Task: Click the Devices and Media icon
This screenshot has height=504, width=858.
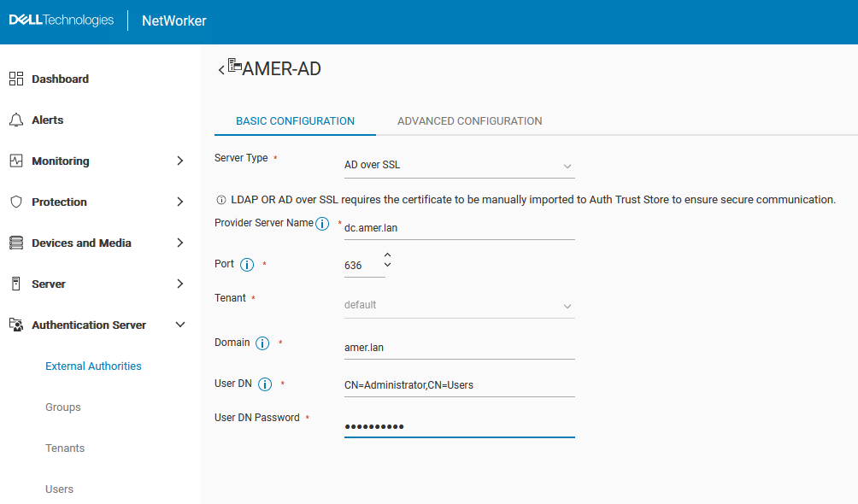Action: pyautogui.click(x=15, y=243)
